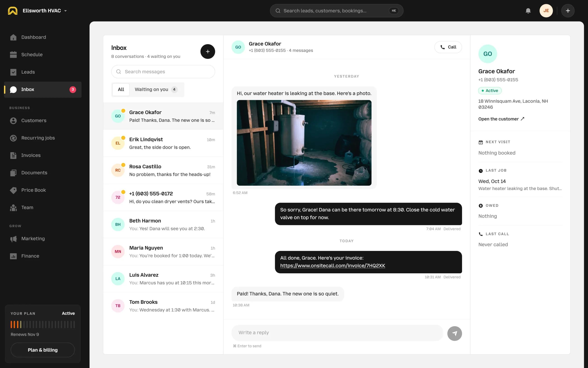Image resolution: width=588 pixels, height=368 pixels.
Task: Call Grace Okafor with the Call button
Action: tap(448, 47)
